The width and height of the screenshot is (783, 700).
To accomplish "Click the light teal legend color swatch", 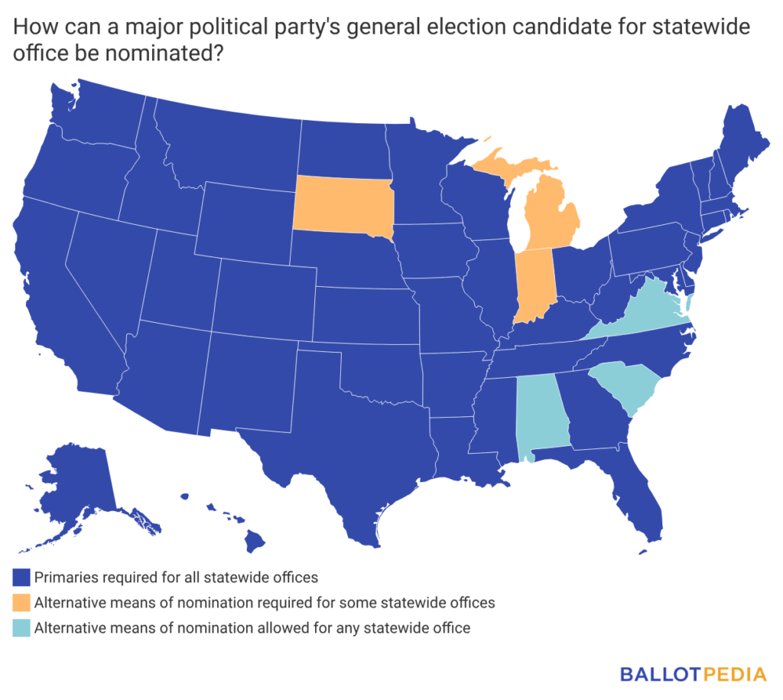I will (x=22, y=628).
